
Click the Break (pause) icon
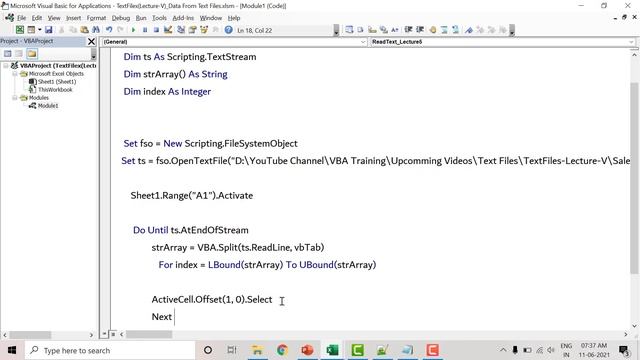145,30
